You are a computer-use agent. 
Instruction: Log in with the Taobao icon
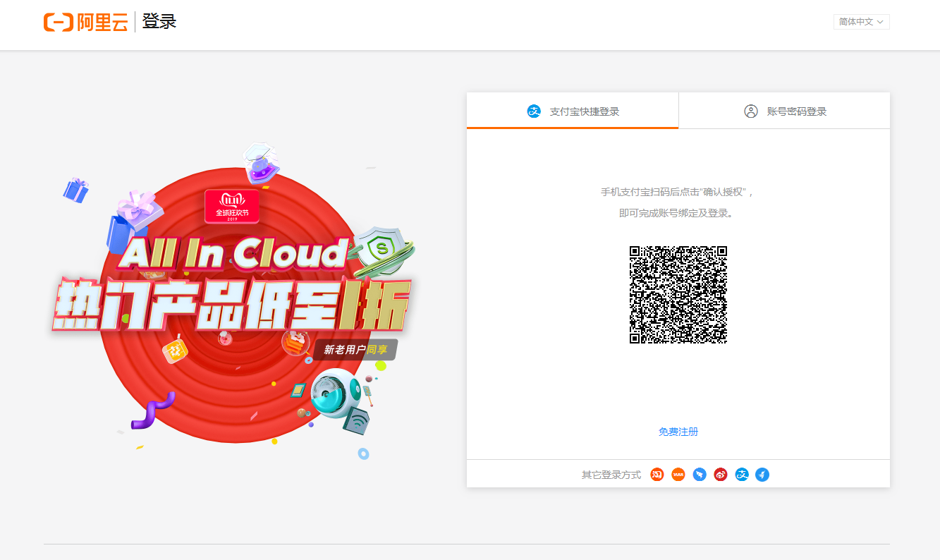657,475
